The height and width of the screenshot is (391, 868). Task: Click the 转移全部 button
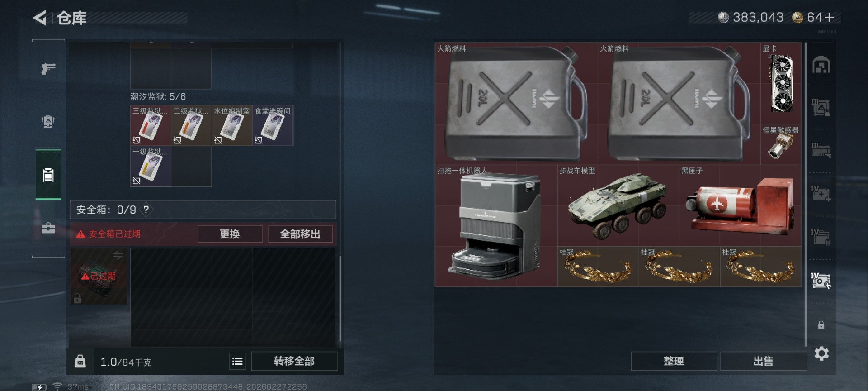point(294,361)
